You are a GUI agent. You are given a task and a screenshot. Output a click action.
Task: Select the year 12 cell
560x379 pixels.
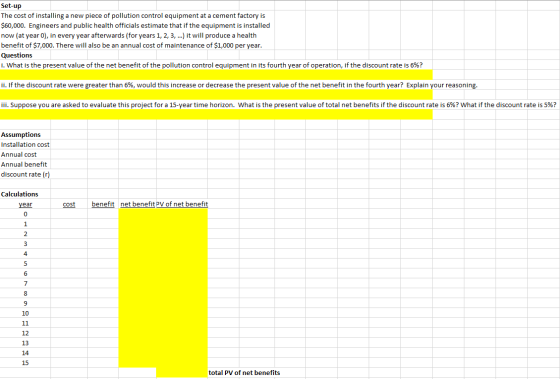(25, 333)
